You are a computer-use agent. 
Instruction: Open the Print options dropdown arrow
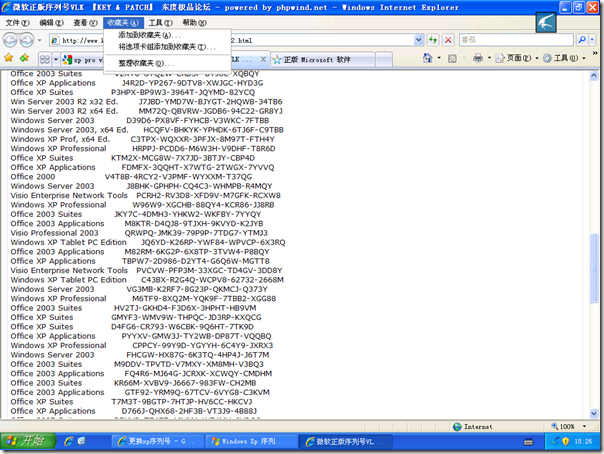pos(489,58)
